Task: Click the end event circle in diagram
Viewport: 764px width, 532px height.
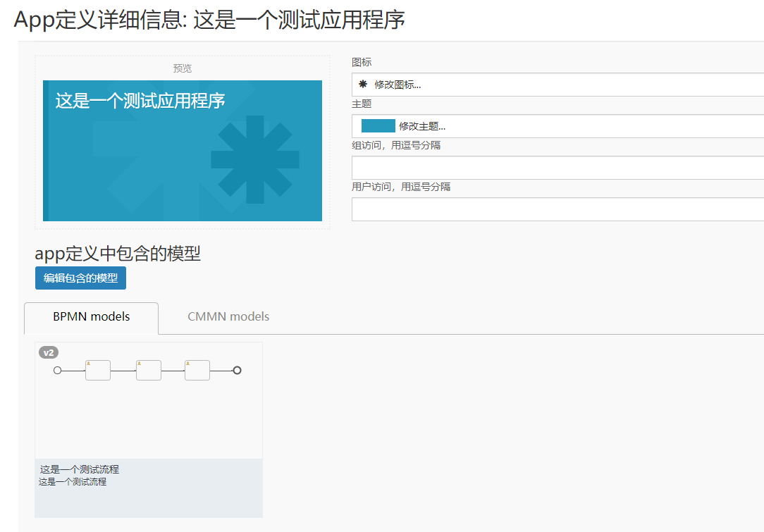Action: pyautogui.click(x=237, y=370)
